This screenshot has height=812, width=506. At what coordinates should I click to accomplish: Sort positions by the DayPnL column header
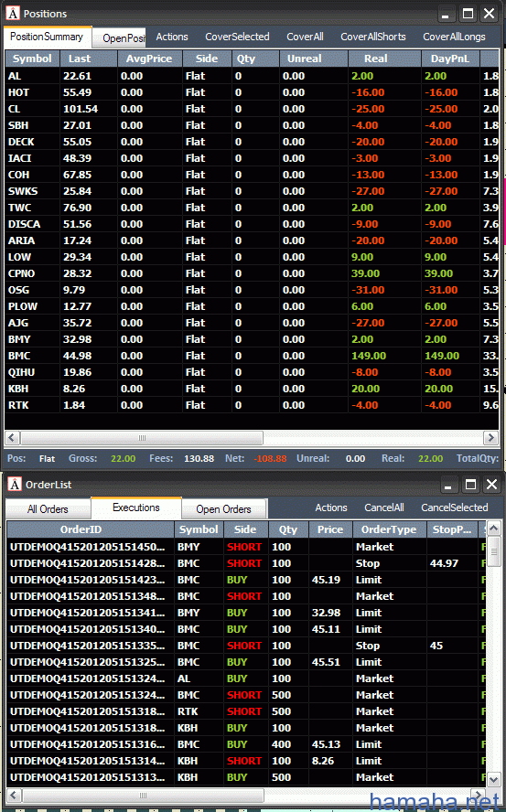pyautogui.click(x=450, y=59)
